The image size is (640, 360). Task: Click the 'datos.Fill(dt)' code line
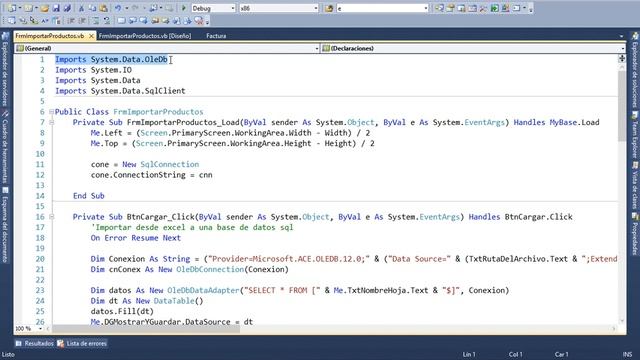tap(122, 311)
